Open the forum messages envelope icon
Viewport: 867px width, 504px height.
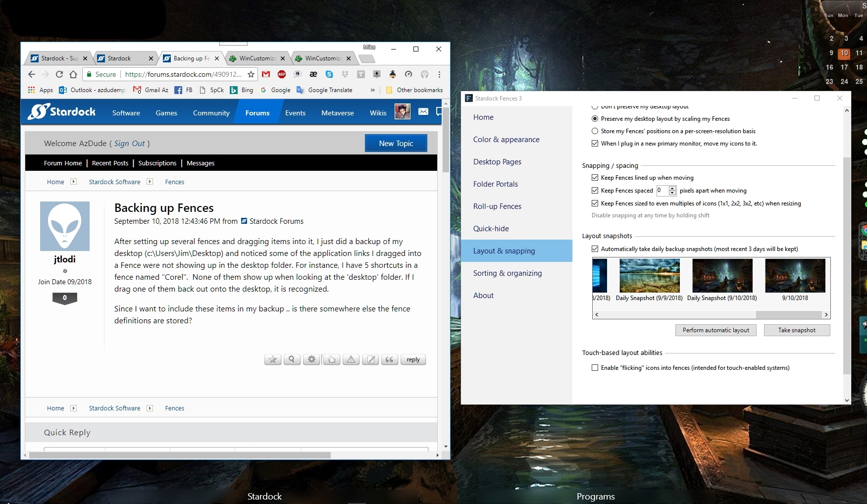pos(423,112)
